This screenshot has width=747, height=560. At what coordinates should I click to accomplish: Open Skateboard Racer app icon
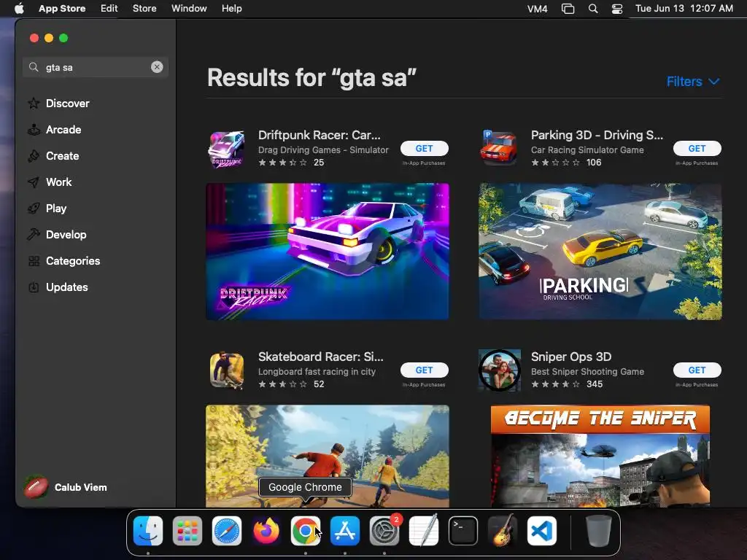tap(227, 370)
